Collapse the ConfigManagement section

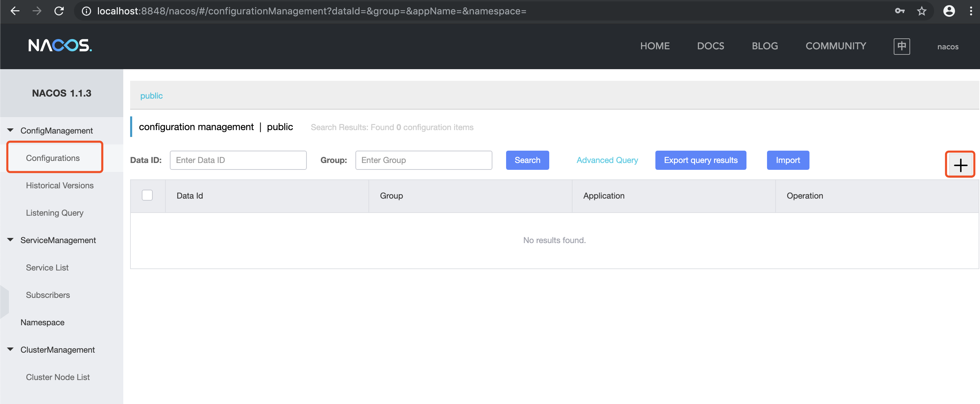click(x=10, y=130)
